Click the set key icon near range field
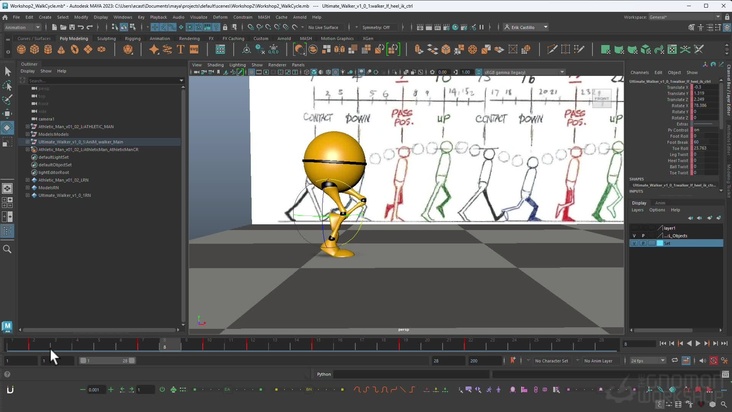The width and height of the screenshot is (732, 412). 513,360
